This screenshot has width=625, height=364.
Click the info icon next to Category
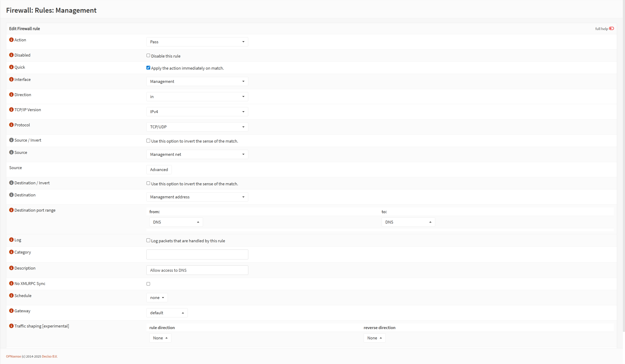click(11, 252)
